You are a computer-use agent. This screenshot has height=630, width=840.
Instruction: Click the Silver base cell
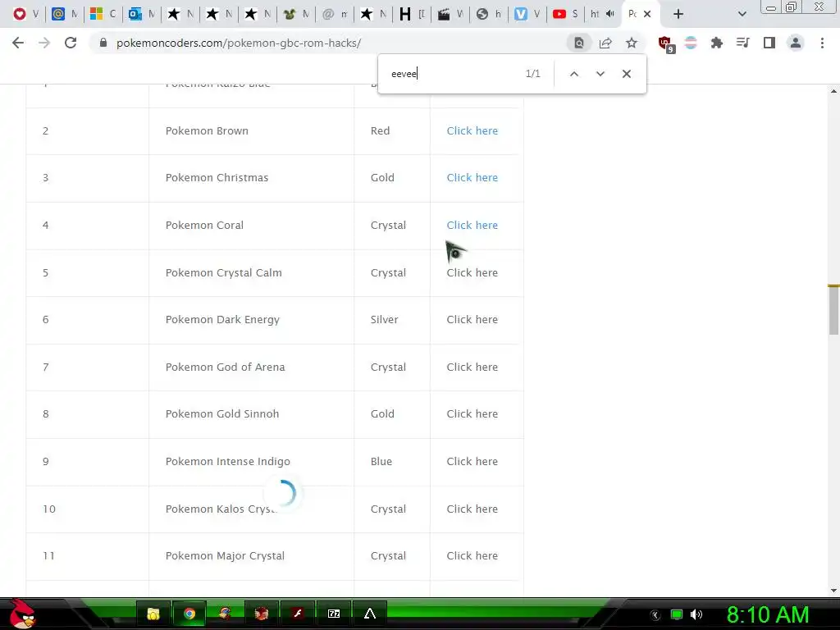click(392, 319)
